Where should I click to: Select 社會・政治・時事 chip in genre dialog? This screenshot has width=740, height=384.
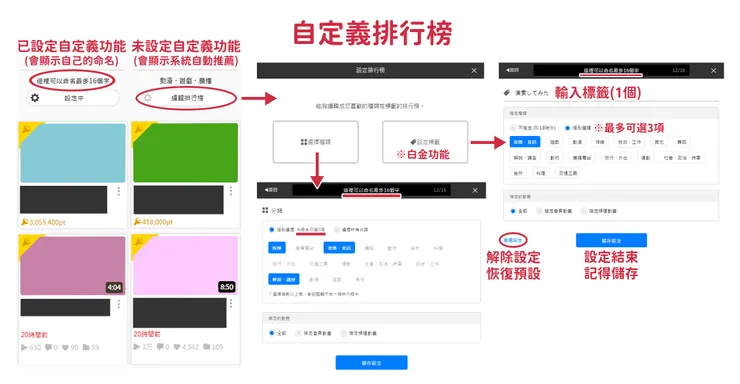coord(383,264)
